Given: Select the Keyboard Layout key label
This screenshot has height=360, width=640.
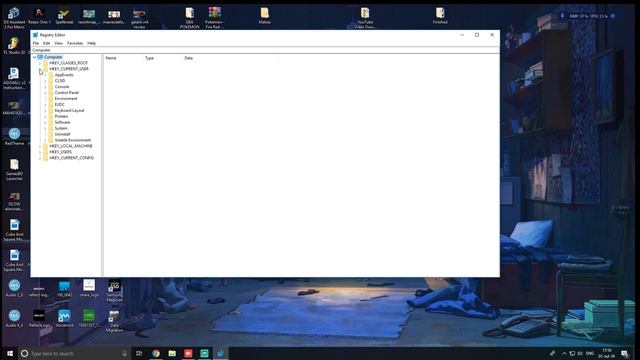Looking at the screenshot, I should [69, 110].
